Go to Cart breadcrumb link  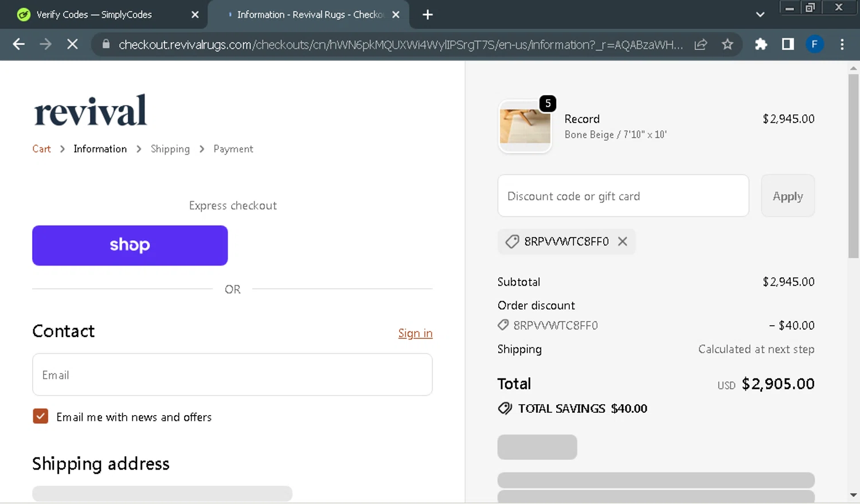41,149
